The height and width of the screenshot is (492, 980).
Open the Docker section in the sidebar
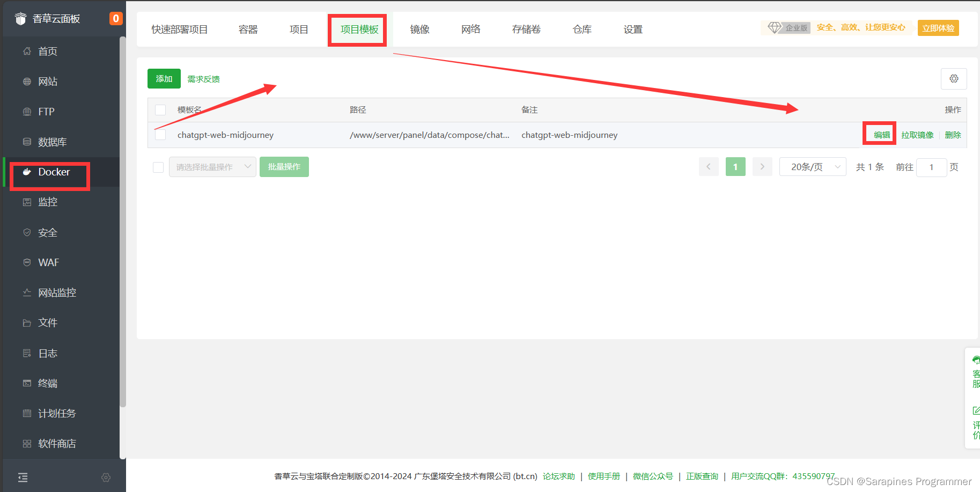point(53,172)
